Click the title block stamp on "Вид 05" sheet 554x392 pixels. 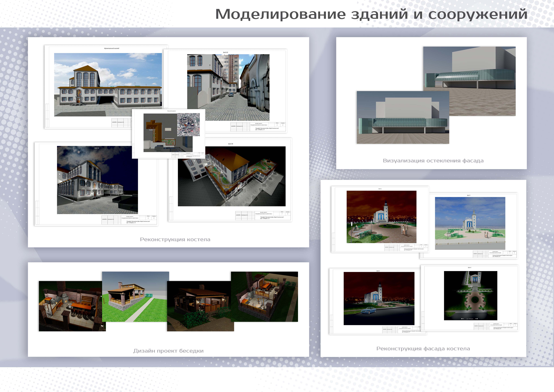pos(263,216)
